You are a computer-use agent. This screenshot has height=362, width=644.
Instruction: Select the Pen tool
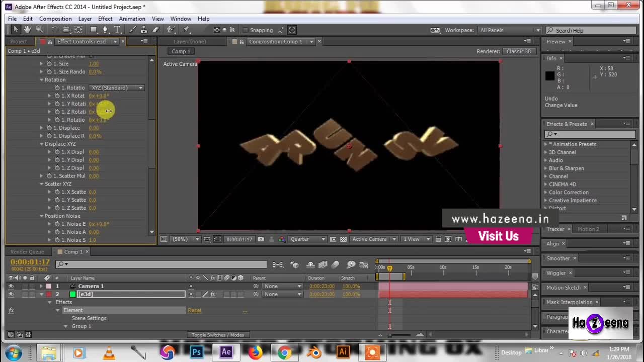105,30
